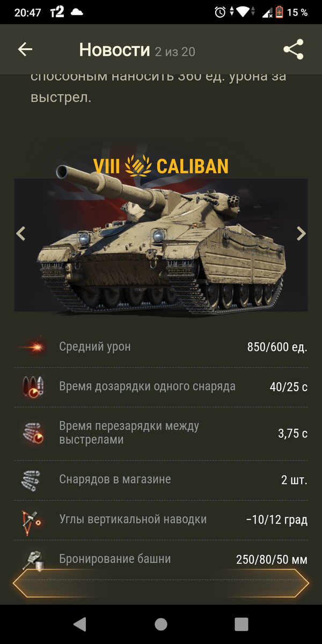Tap the 2 из 20 counter
Image resolution: width=322 pixels, height=644 pixels.
point(175,52)
